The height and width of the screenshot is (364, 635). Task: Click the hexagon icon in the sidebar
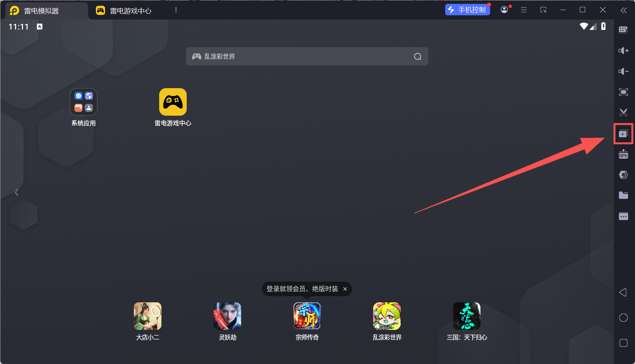tap(623, 175)
